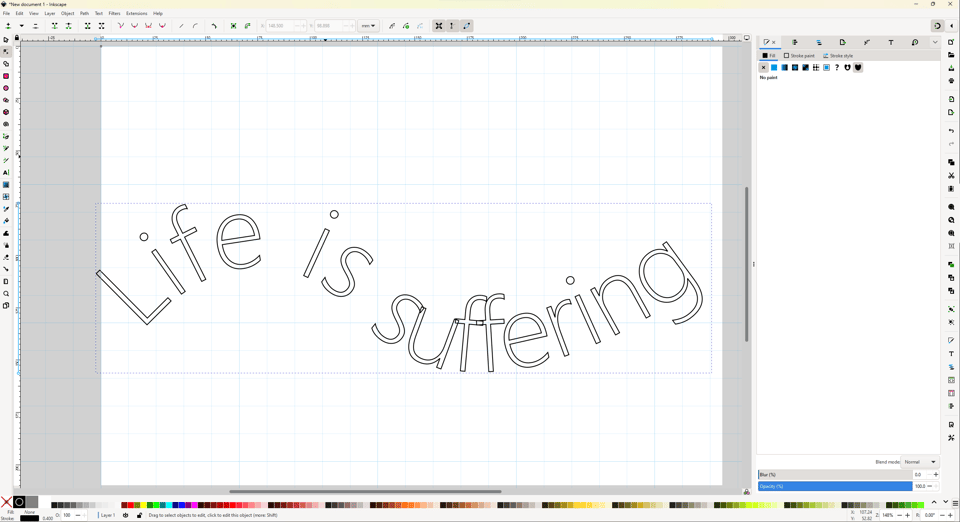The height and width of the screenshot is (522, 960).
Task: Click the Print icon in commands bar
Action: pyautogui.click(x=951, y=81)
